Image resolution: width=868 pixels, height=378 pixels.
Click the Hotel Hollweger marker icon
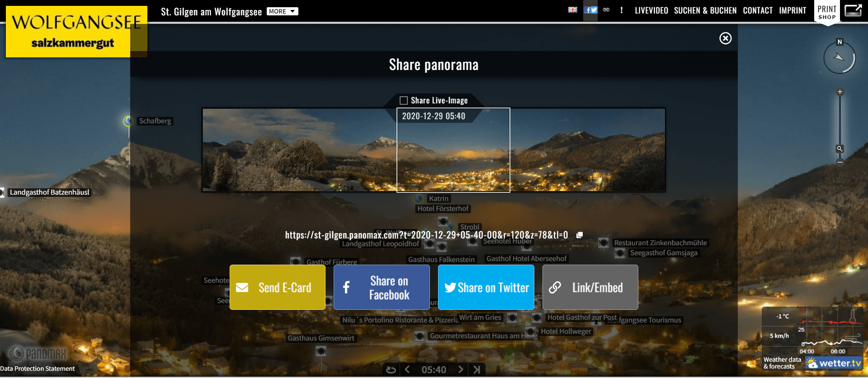click(x=530, y=331)
